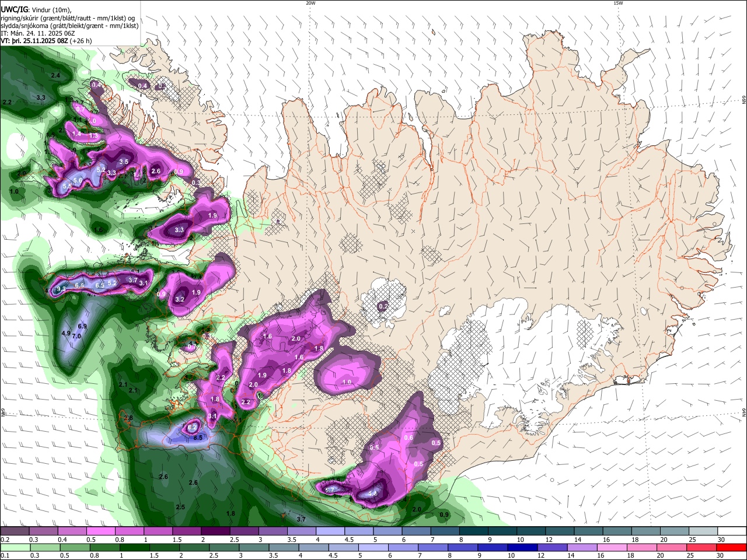Select the '8.2' value inside the purple patch
The height and width of the screenshot is (560, 747).
(192, 427)
